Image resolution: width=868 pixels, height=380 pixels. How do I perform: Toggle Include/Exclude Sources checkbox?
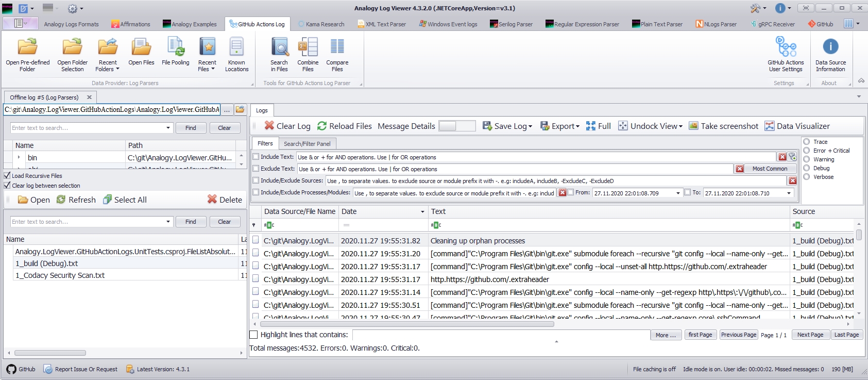point(256,180)
